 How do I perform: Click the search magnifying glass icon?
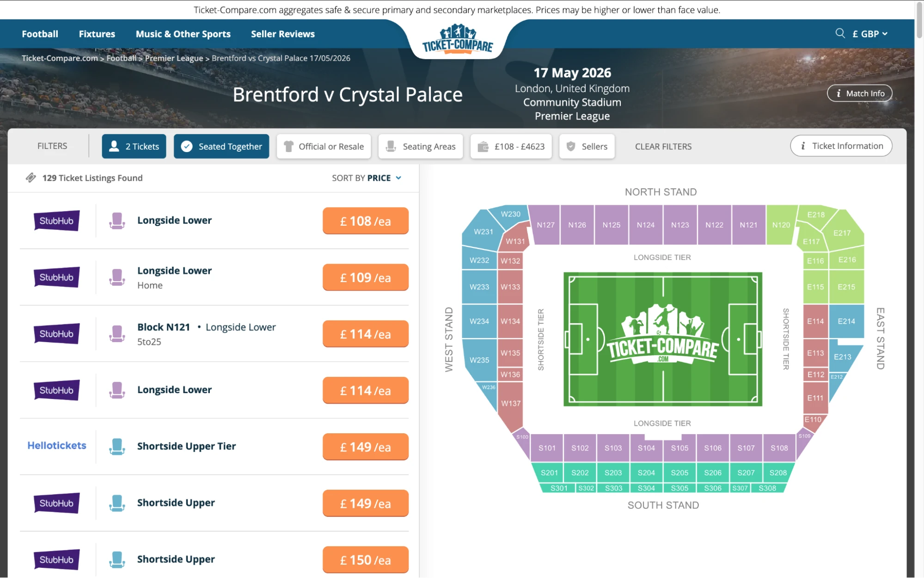point(840,33)
